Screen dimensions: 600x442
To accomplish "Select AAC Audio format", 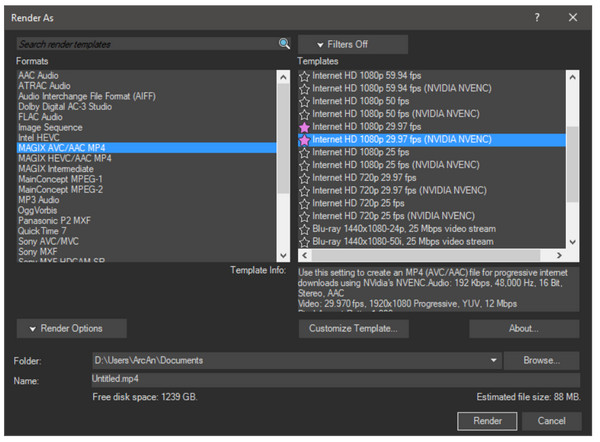I will 147,75.
